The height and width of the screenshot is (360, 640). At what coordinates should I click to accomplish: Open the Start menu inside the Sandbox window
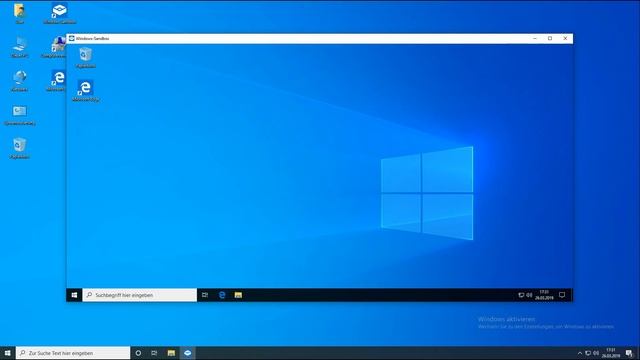click(74, 295)
